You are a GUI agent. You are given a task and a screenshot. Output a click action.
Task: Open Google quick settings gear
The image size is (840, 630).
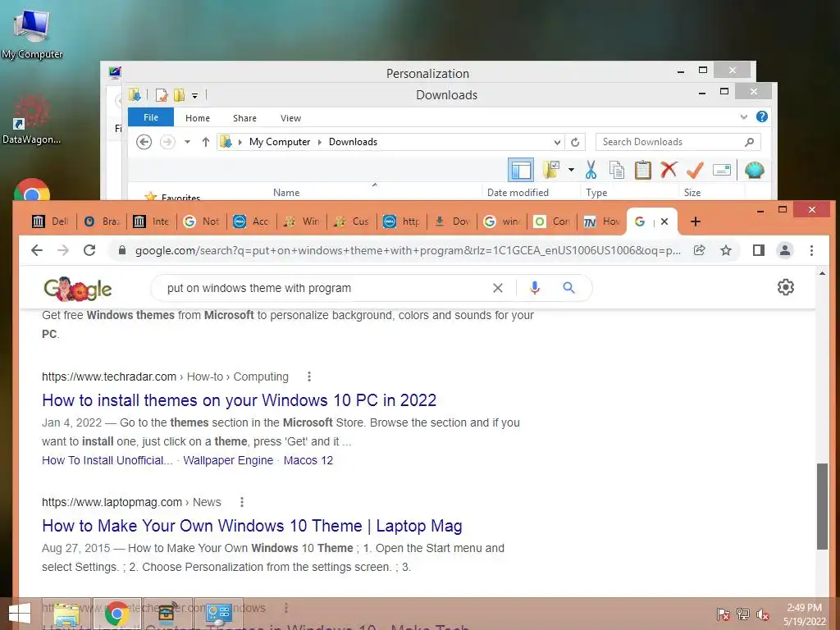point(785,287)
